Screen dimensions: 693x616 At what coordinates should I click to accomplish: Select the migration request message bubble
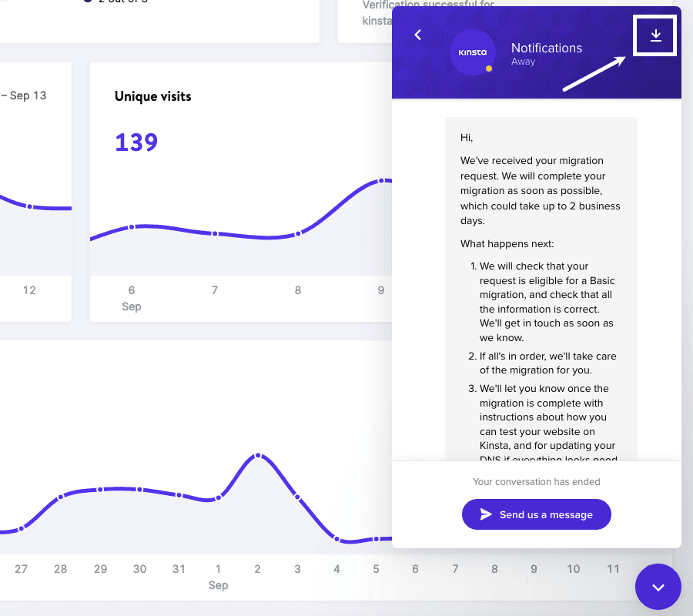click(x=541, y=289)
